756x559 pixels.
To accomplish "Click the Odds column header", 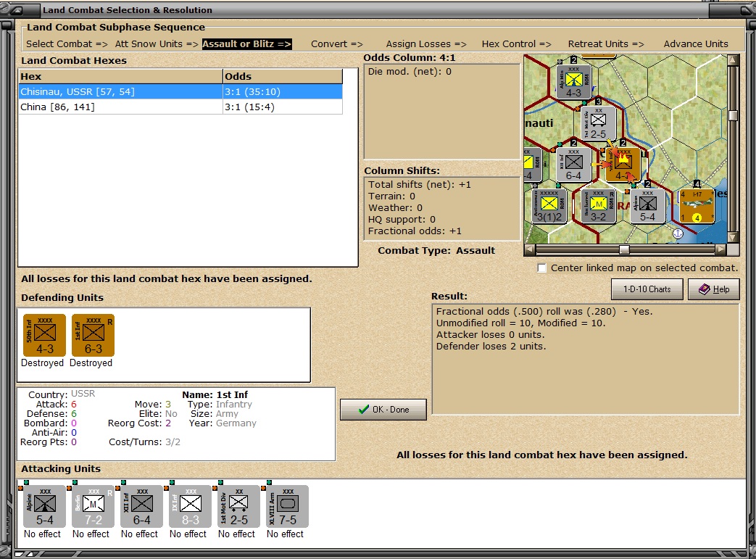I will 283,76.
